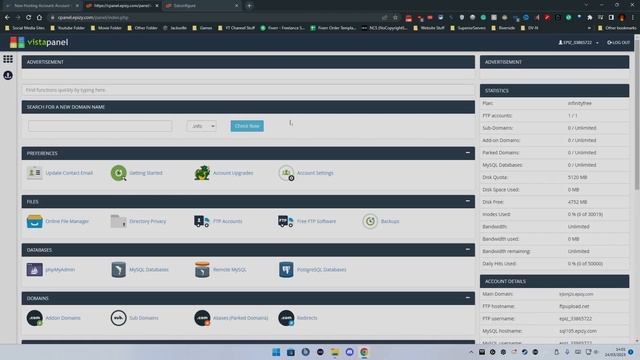Open the Update Contact Email icon
This screenshot has width=640, height=360.
point(34,173)
